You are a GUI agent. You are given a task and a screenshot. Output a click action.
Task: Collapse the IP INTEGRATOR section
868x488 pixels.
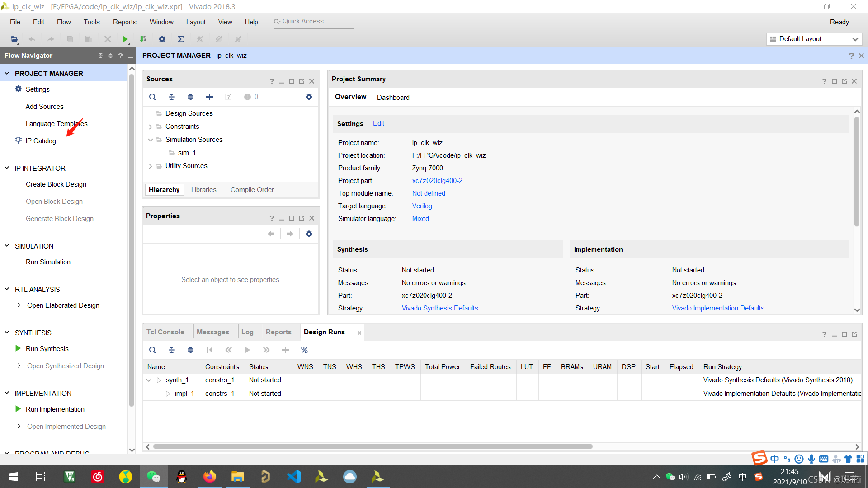click(x=7, y=168)
